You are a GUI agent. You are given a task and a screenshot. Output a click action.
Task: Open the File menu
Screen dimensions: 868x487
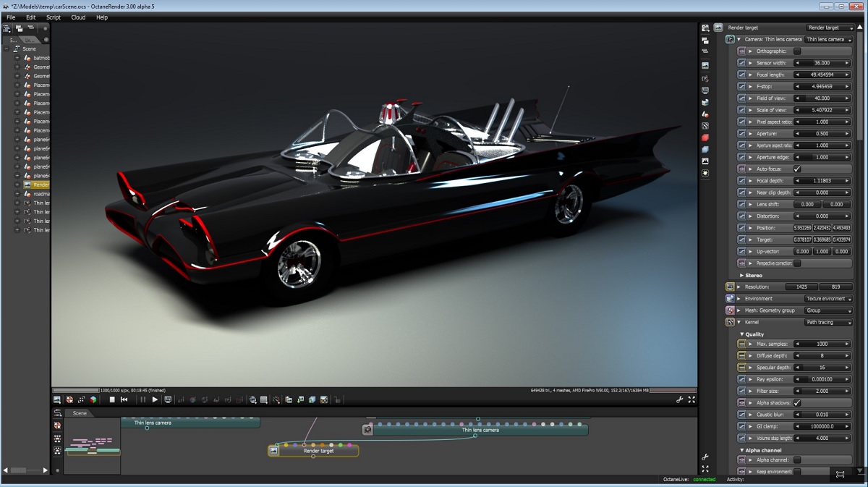click(11, 17)
